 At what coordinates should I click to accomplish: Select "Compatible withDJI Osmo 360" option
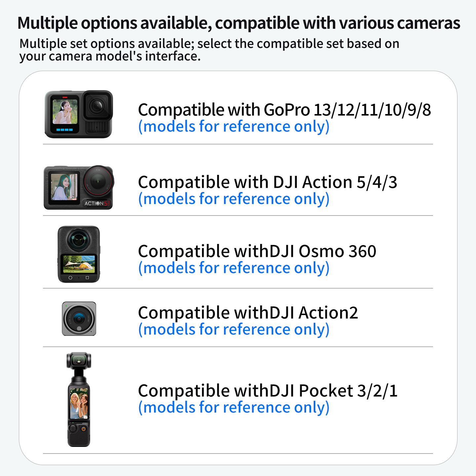coord(257,251)
